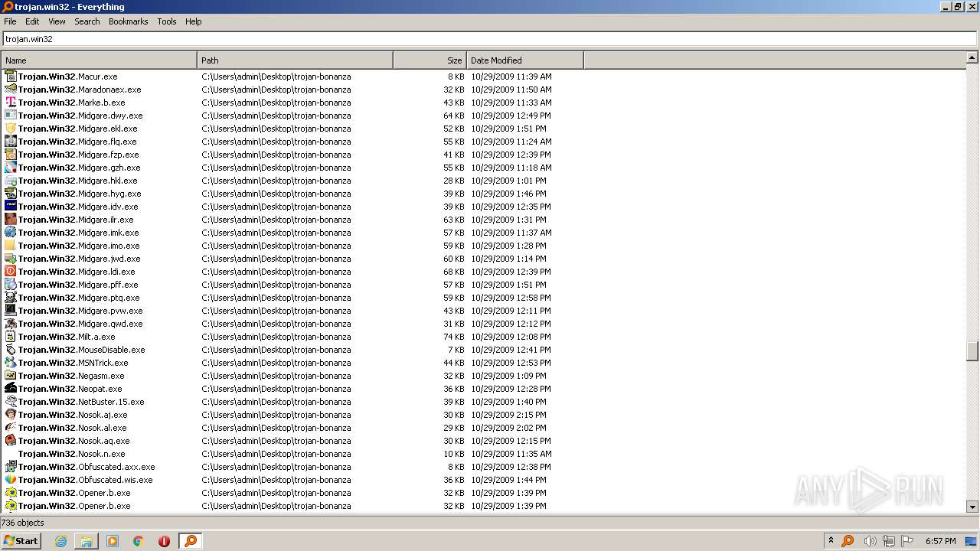Select Trojan.Win32.Midgare.jwd.exe file name
Image resolution: width=980 pixels, height=551 pixels.
pyautogui.click(x=79, y=259)
